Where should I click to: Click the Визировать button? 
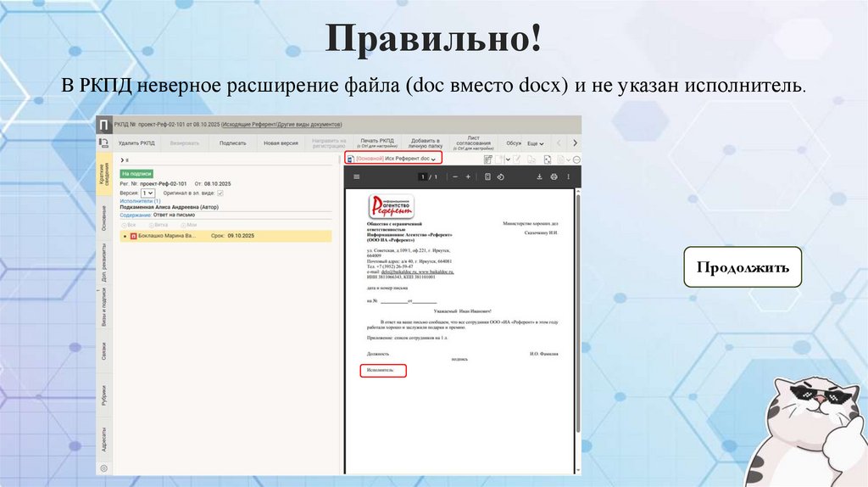pyautogui.click(x=184, y=143)
